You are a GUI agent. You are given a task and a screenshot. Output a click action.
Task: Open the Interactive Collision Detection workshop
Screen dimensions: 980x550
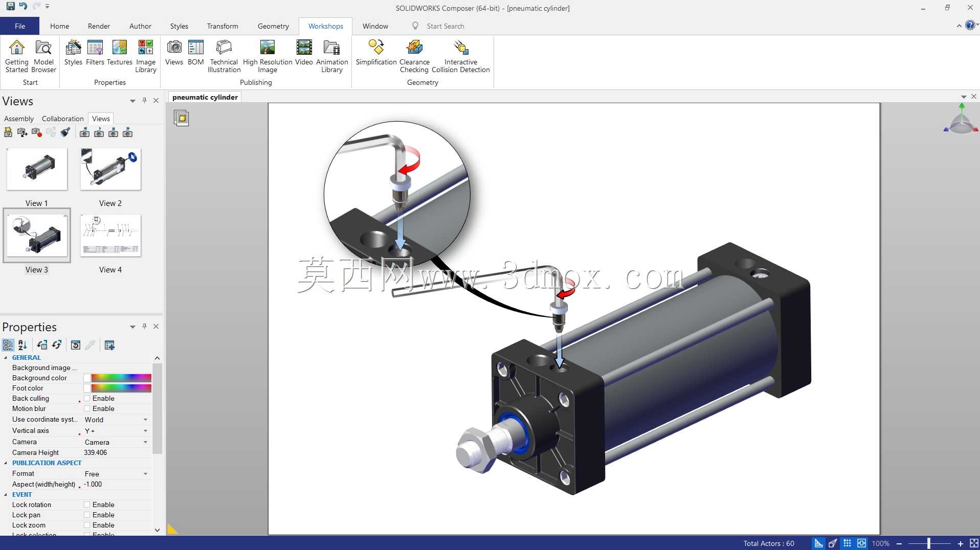(461, 56)
